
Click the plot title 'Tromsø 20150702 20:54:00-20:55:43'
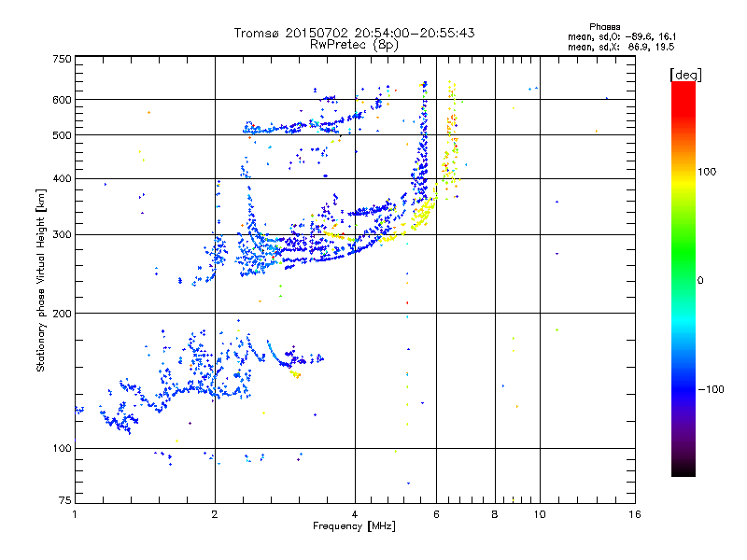coord(354,33)
